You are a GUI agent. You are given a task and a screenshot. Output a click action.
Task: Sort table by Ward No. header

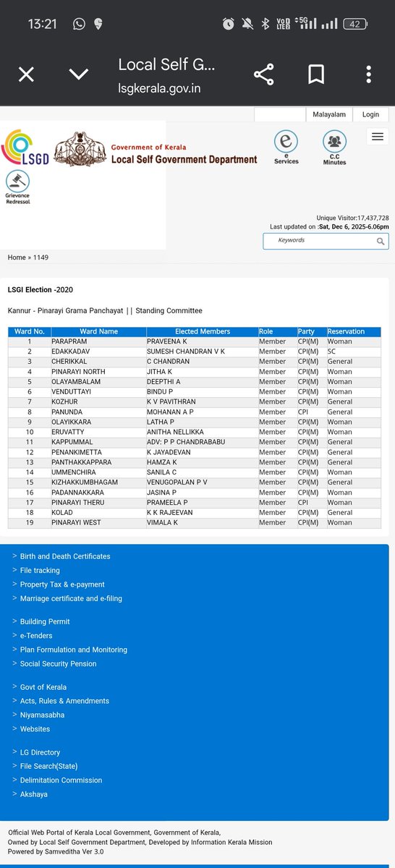30,331
